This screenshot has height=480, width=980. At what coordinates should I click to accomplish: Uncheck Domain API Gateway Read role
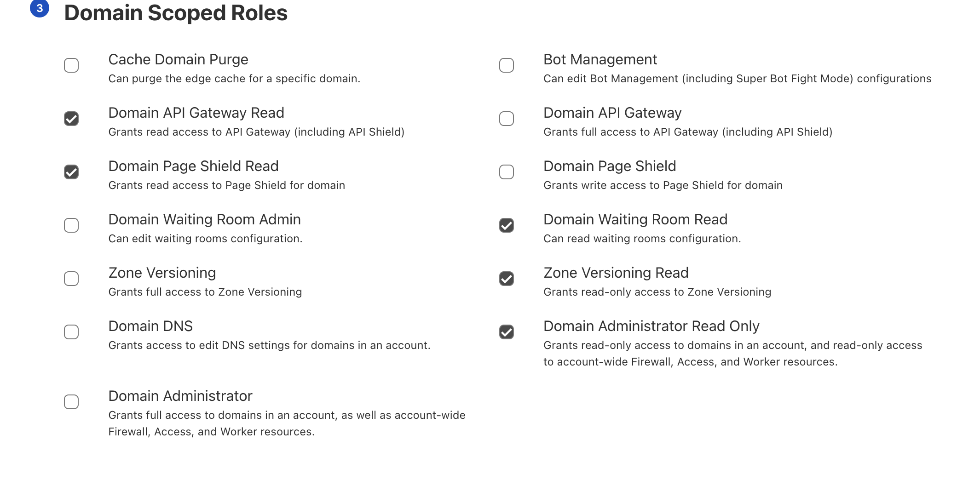[71, 119]
